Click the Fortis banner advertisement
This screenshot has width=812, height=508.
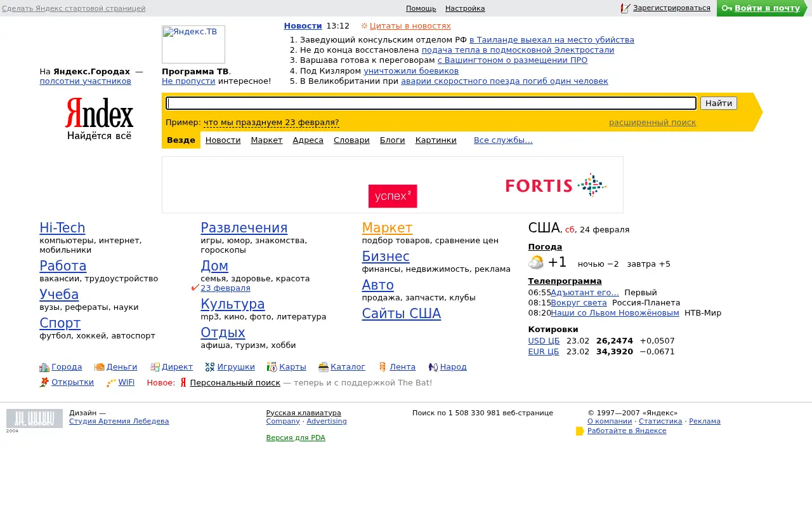(393, 185)
